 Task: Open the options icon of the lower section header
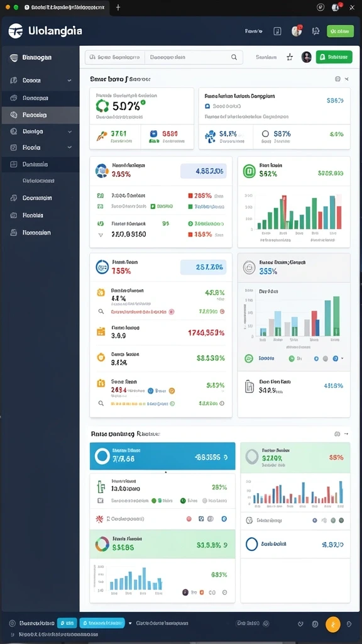337,434
